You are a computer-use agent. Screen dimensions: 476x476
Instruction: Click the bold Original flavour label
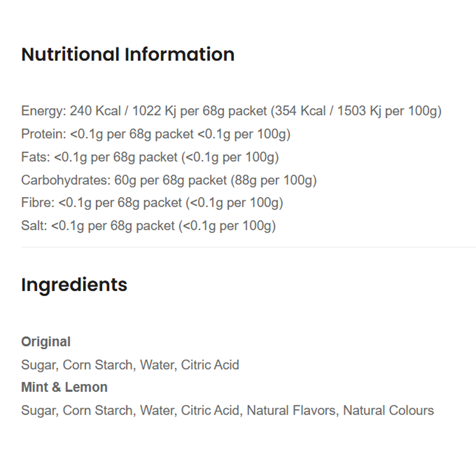tap(46, 342)
